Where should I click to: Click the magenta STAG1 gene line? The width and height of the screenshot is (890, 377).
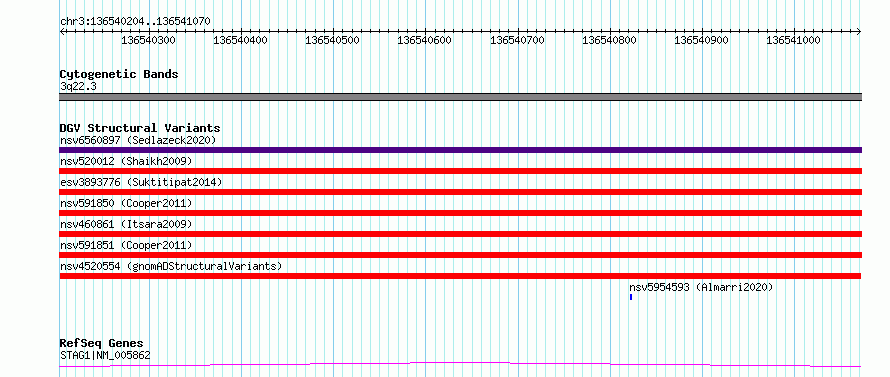tap(460, 364)
